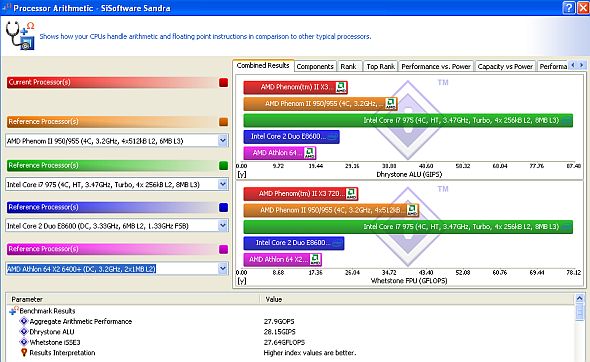Screen dimensions: 590x362
Task: Click the tab strip scroll-right arrow
Action: pos(582,65)
